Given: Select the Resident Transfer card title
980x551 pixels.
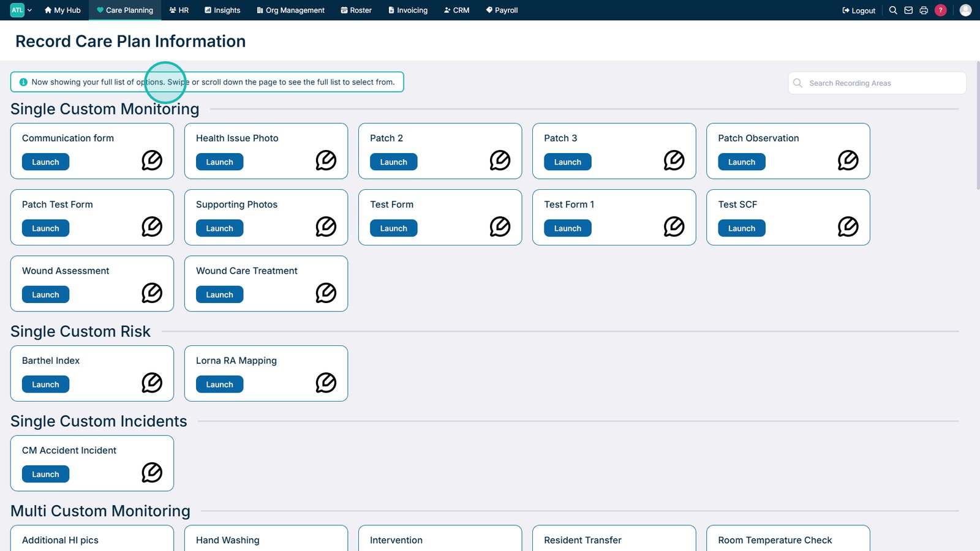Looking at the screenshot, I should click(x=582, y=540).
